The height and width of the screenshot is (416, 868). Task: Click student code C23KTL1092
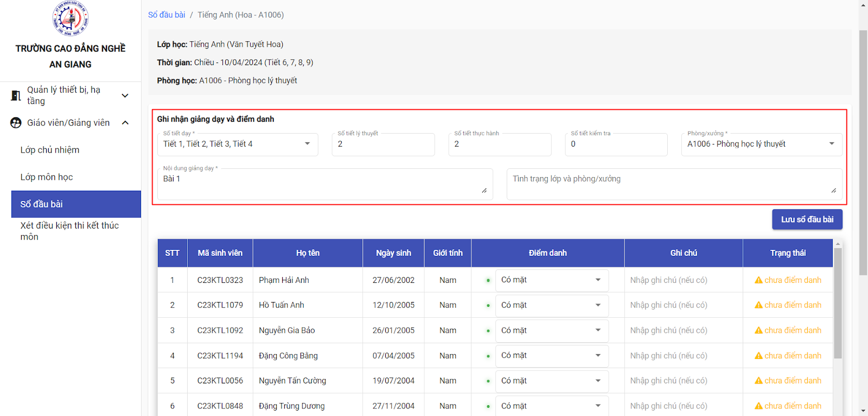[220, 330]
